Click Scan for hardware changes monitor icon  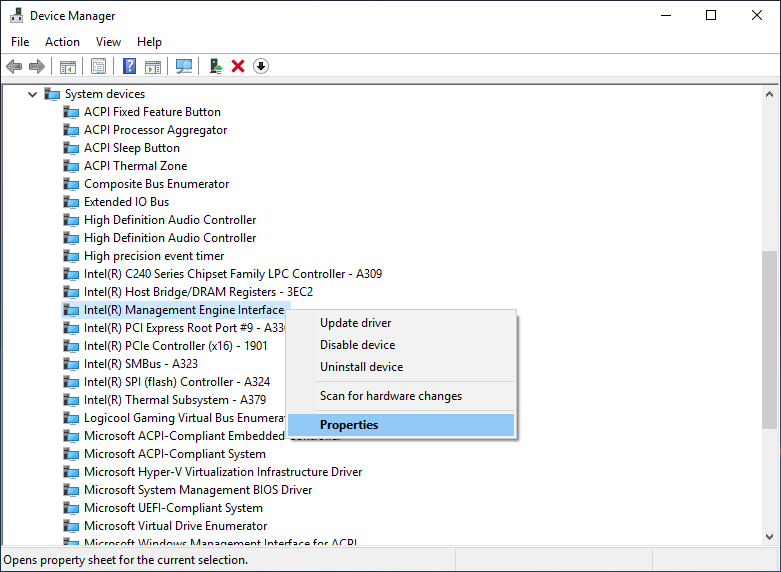pyautogui.click(x=184, y=66)
